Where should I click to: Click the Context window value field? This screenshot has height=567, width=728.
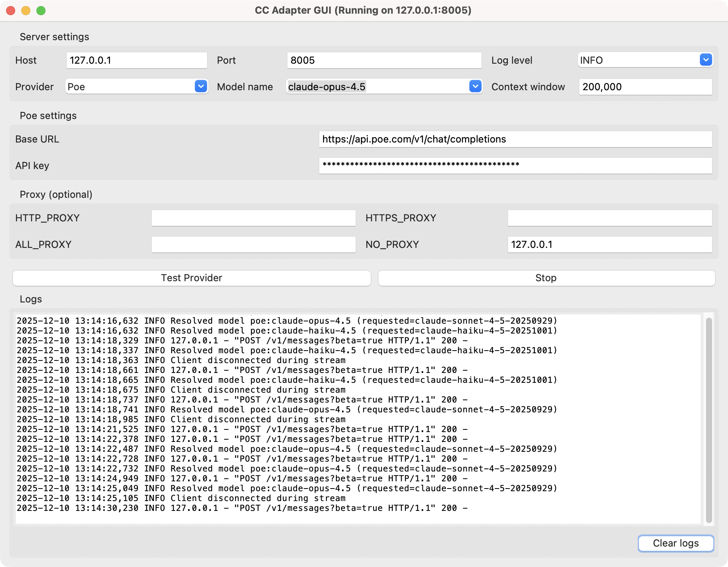click(x=645, y=87)
